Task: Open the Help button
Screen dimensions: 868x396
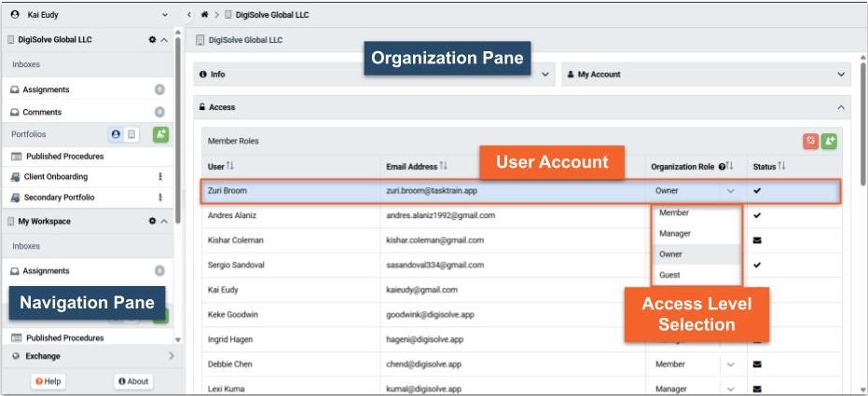Action: click(x=48, y=381)
